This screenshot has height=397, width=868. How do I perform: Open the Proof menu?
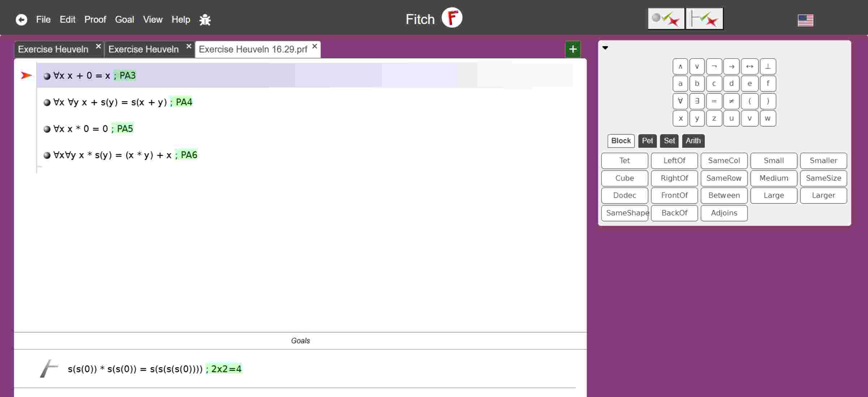pos(95,20)
